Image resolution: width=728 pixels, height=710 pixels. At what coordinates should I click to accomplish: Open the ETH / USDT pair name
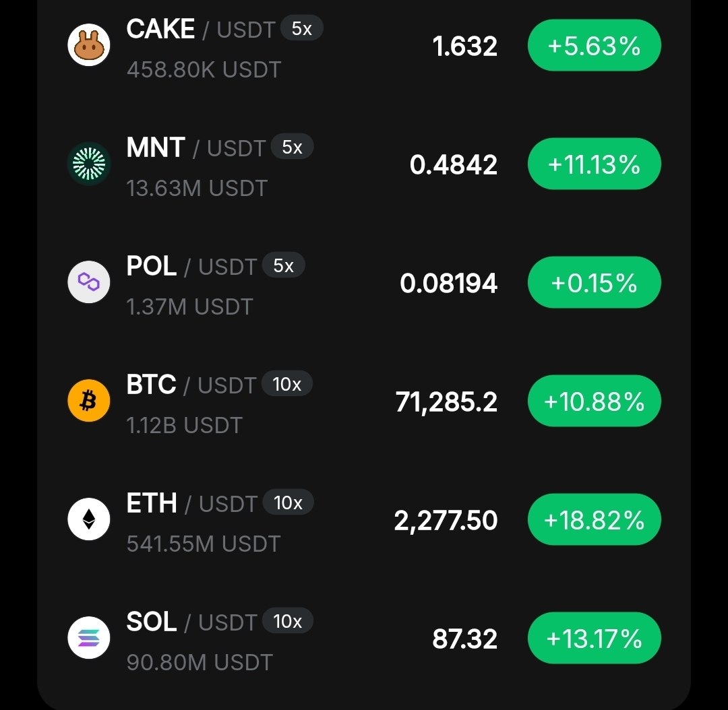tap(192, 503)
